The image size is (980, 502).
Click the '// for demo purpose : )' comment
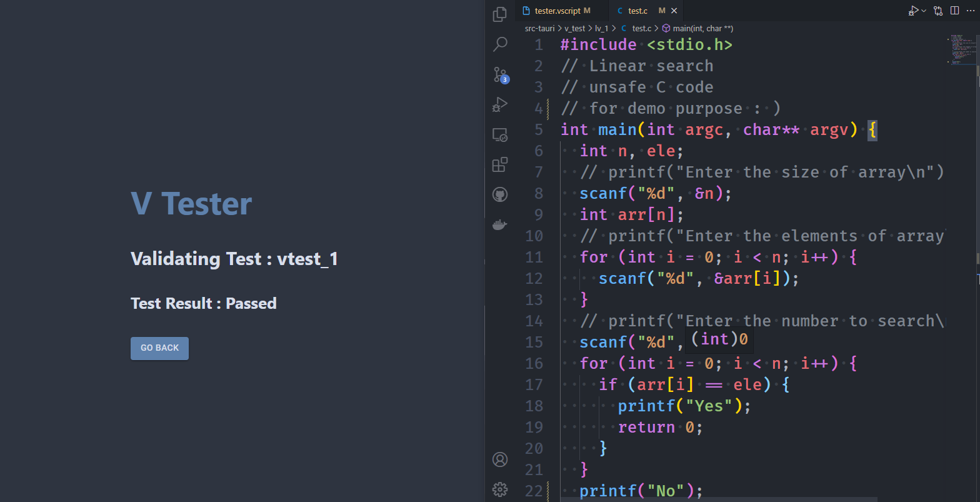click(x=671, y=109)
